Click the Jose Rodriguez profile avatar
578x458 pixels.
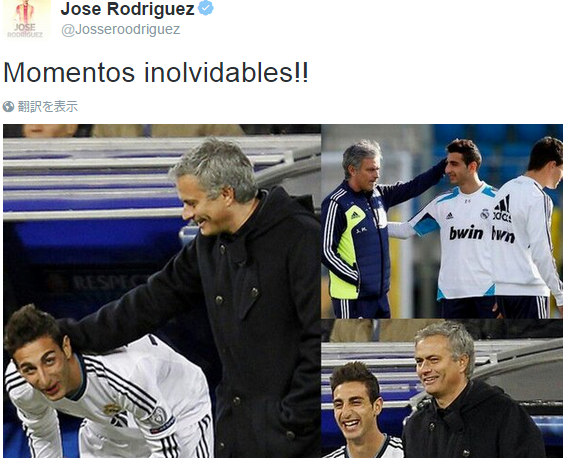pos(27,18)
